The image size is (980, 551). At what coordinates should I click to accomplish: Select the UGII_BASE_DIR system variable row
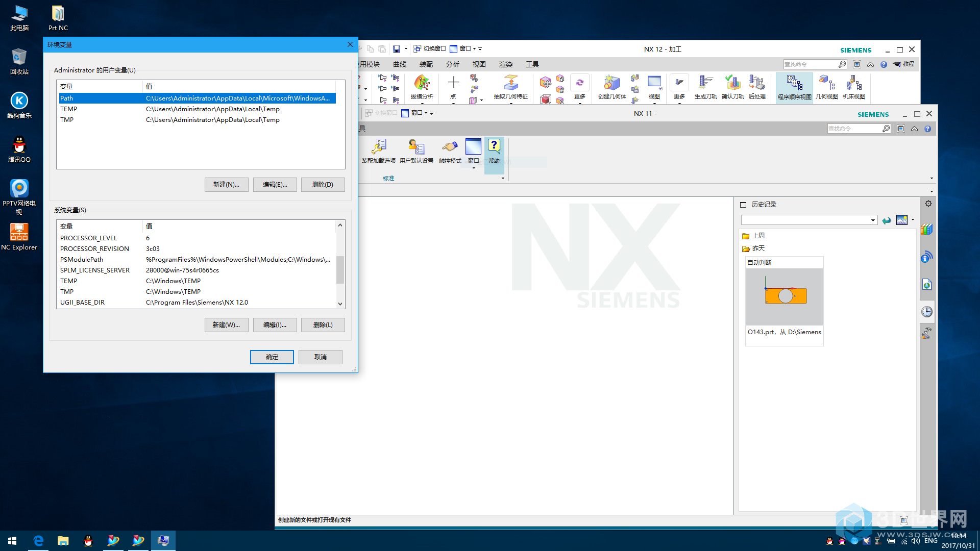coord(197,303)
